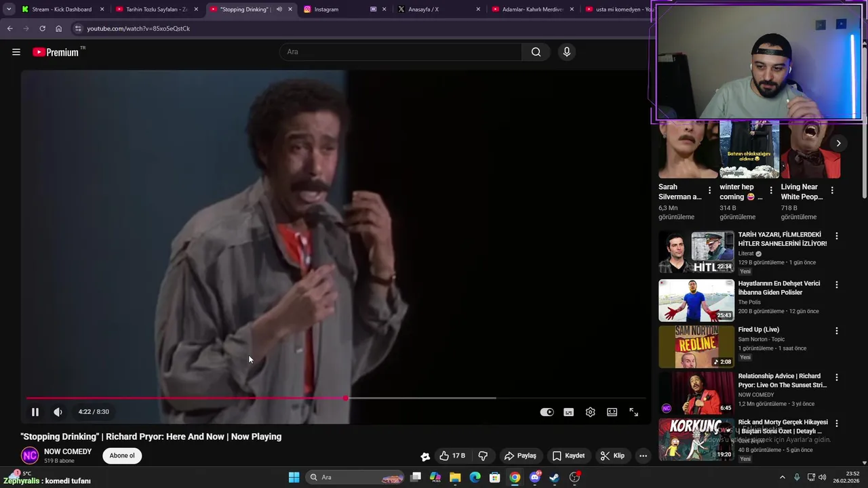This screenshot has width=868, height=488.
Task: Open options for winter hep coming short
Action: point(771,190)
